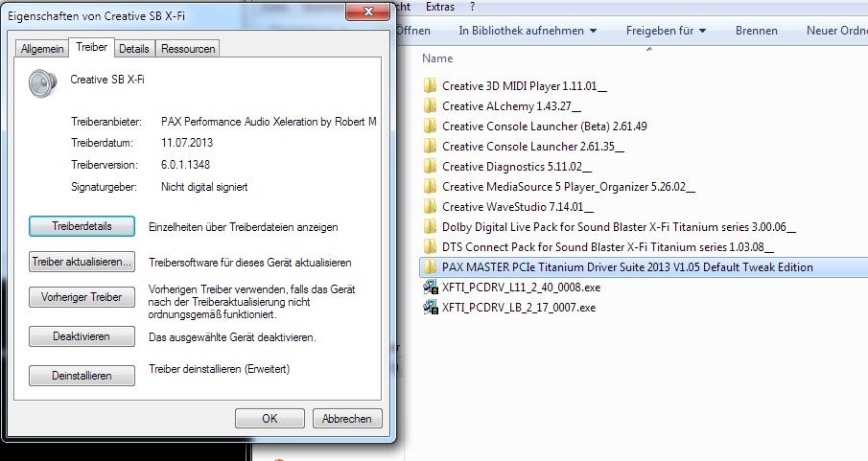This screenshot has height=461, width=868.
Task: Click the Console Launcher 2.61.35 folder icon
Action: [430, 146]
